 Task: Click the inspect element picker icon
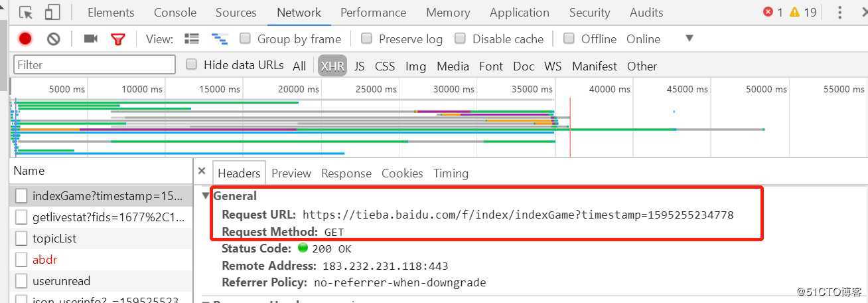pos(26,13)
